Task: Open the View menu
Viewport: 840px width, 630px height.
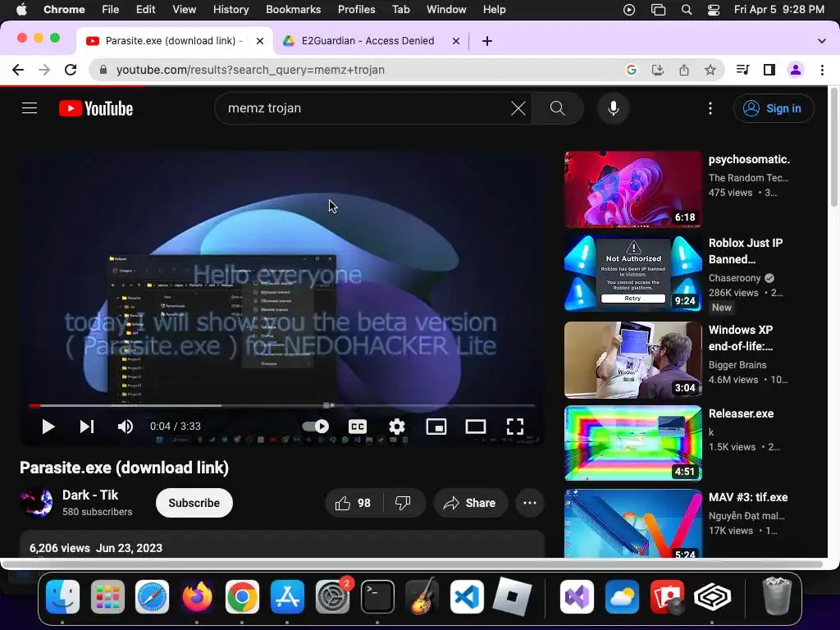Action: click(x=184, y=9)
